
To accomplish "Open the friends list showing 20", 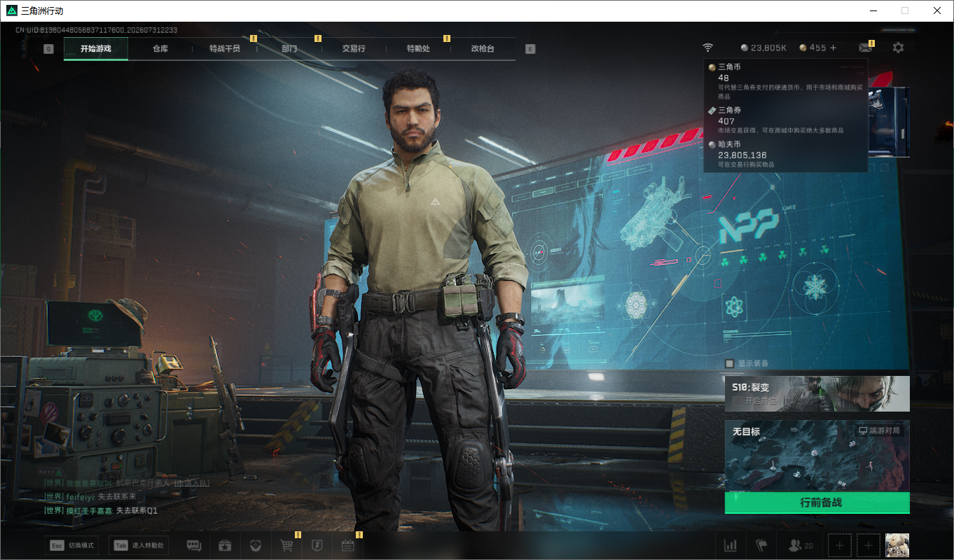I will [801, 545].
